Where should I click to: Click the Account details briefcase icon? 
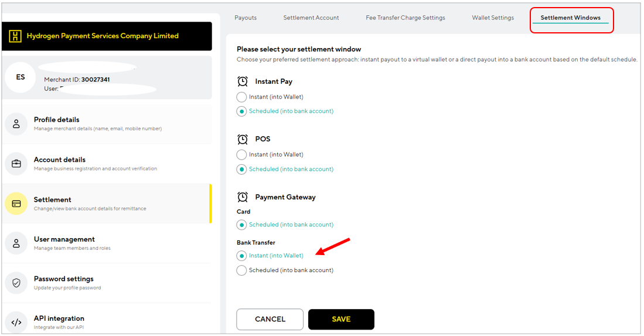pyautogui.click(x=16, y=164)
